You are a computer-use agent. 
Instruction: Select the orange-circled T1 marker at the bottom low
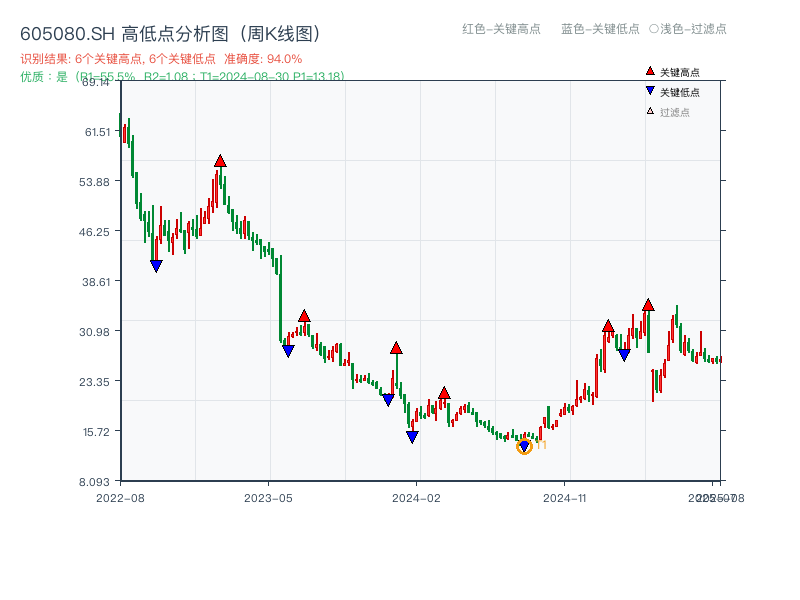[x=524, y=447]
